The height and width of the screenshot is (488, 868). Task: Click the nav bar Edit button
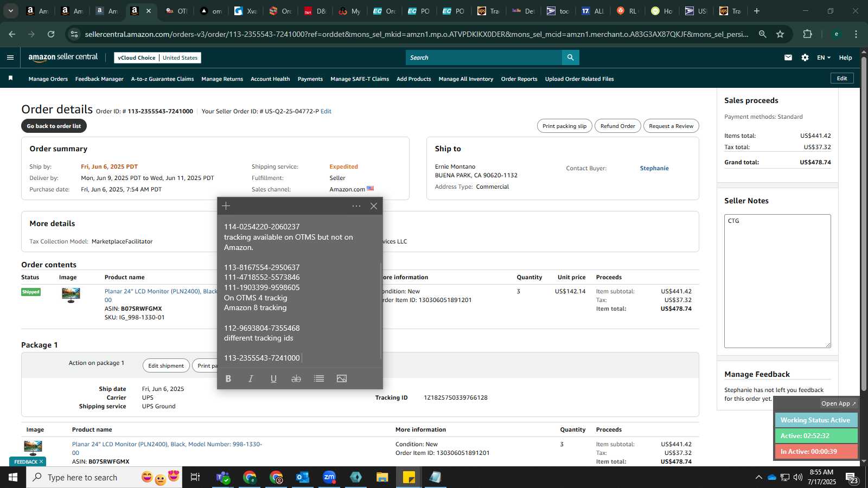[842, 78]
